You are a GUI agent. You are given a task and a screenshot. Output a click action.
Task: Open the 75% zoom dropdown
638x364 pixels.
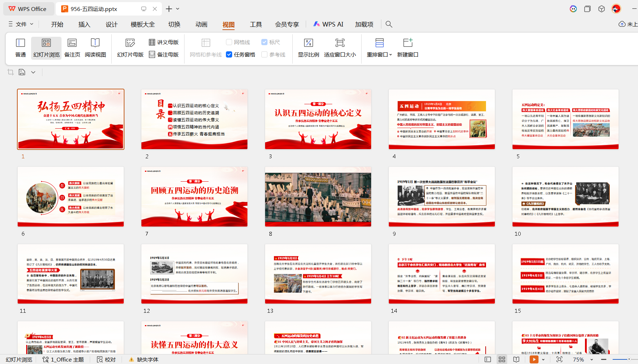(x=591, y=359)
